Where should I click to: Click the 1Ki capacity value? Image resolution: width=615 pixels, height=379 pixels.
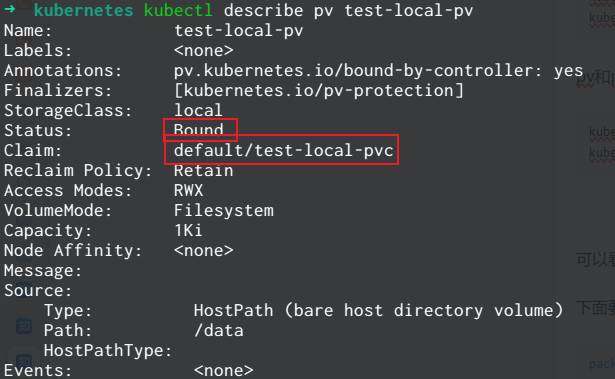coord(189,230)
